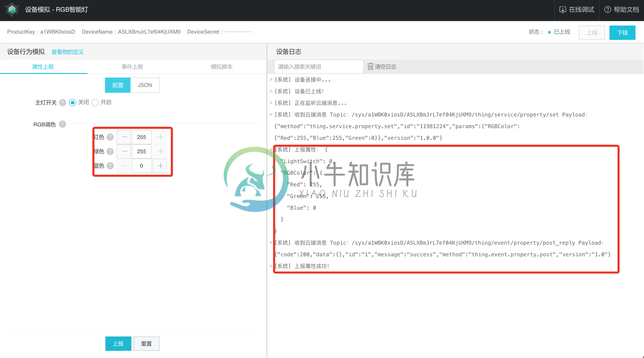Open 在线调试 online debug
Image resolution: width=644 pixels, height=358 pixels.
[577, 10]
